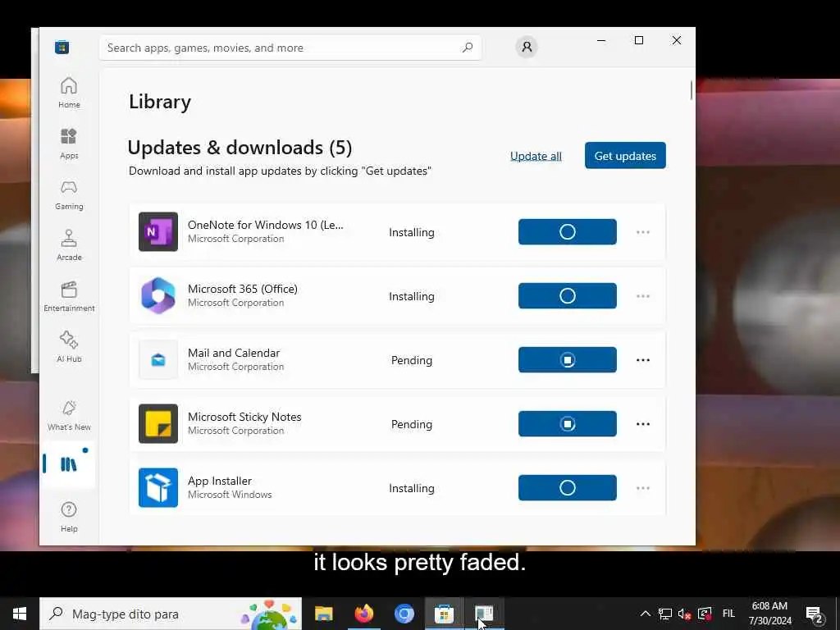Viewport: 840px width, 630px height.
Task: Click the search magnifier icon
Action: pos(467,47)
